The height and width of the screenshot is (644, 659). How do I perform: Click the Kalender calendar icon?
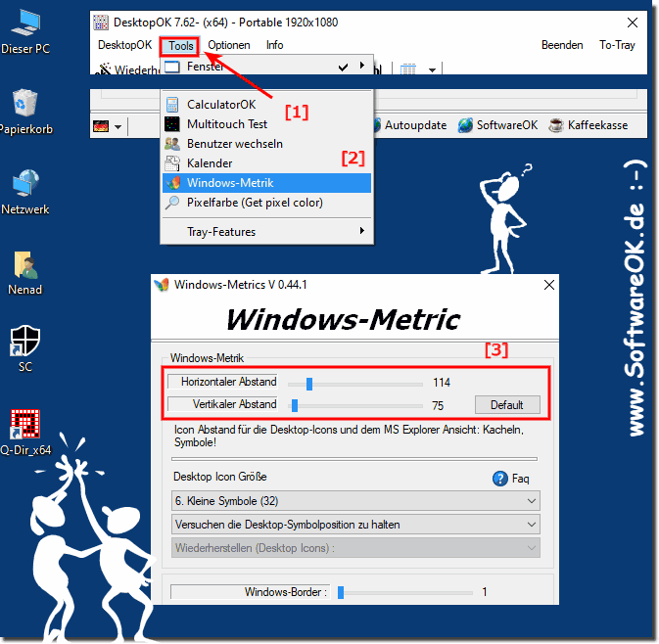(172, 163)
